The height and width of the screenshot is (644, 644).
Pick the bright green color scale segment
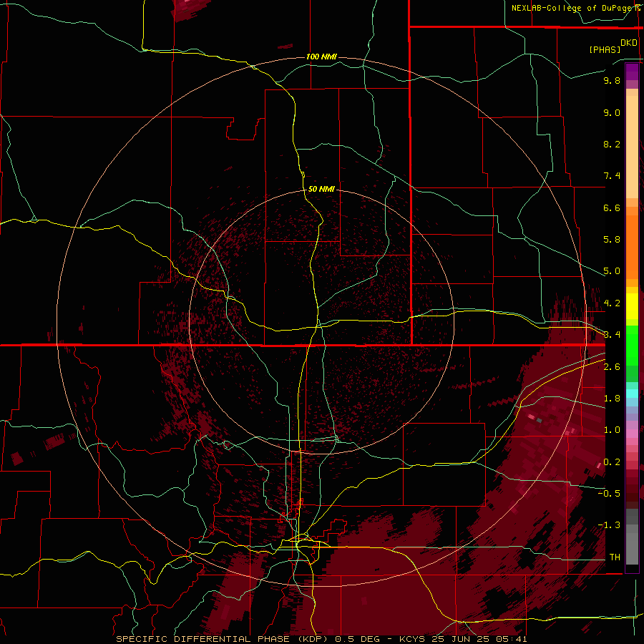(632, 345)
